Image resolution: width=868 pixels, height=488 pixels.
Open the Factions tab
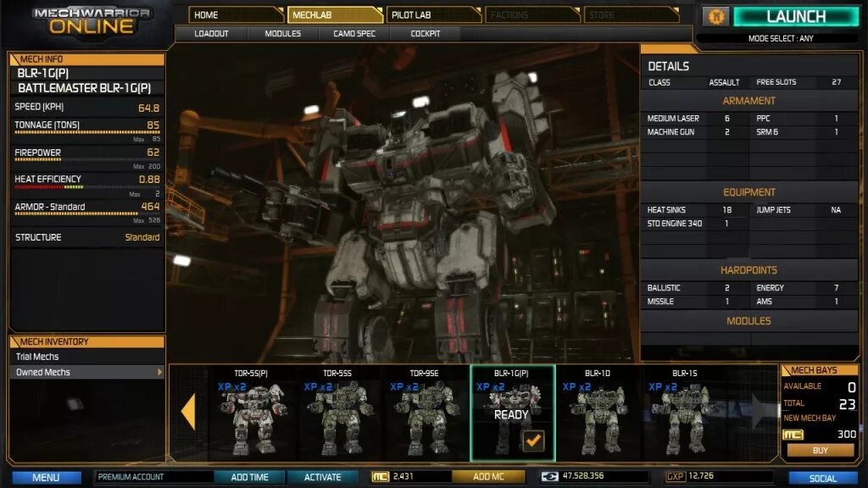532,15
